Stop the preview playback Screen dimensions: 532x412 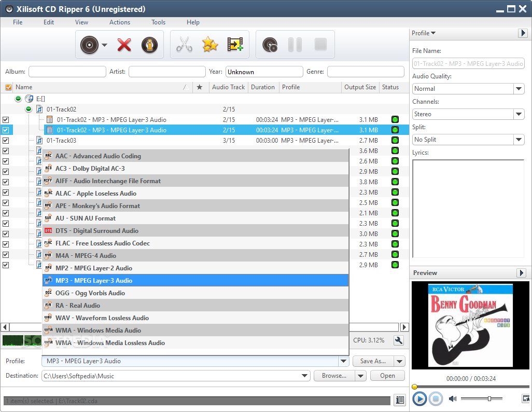tap(436, 399)
